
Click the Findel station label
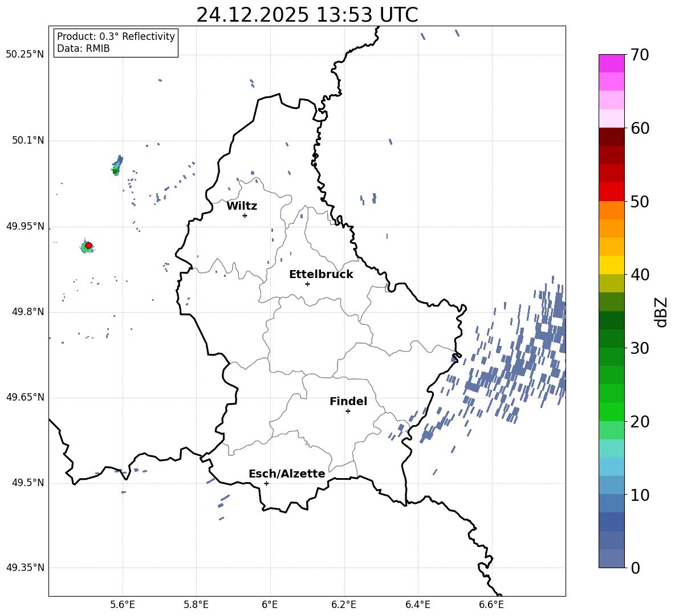pos(348,401)
